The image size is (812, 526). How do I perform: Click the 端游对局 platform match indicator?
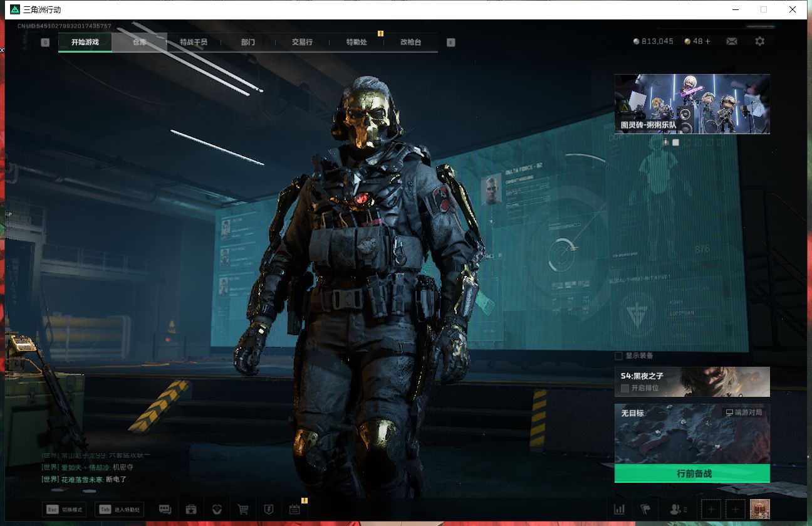(x=744, y=413)
